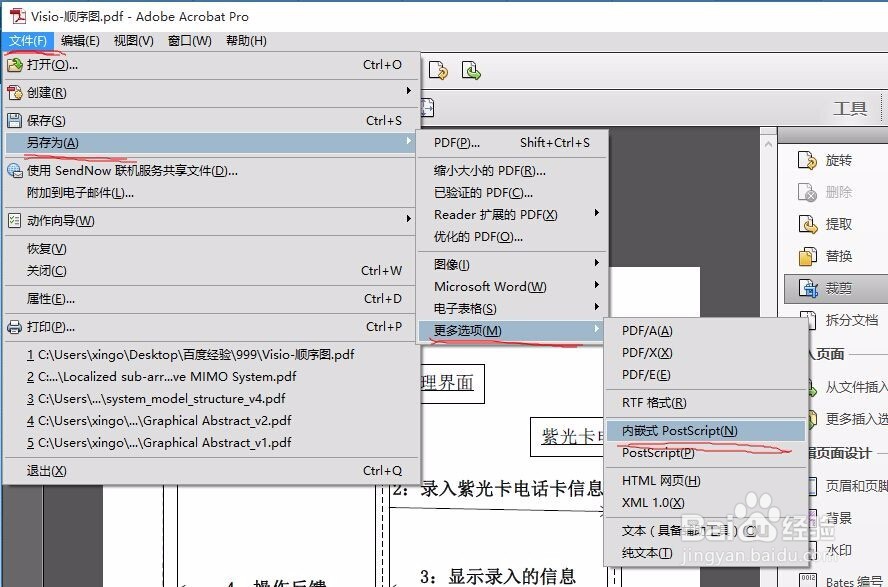Select XML 1.0(X) format

pyautogui.click(x=706, y=503)
